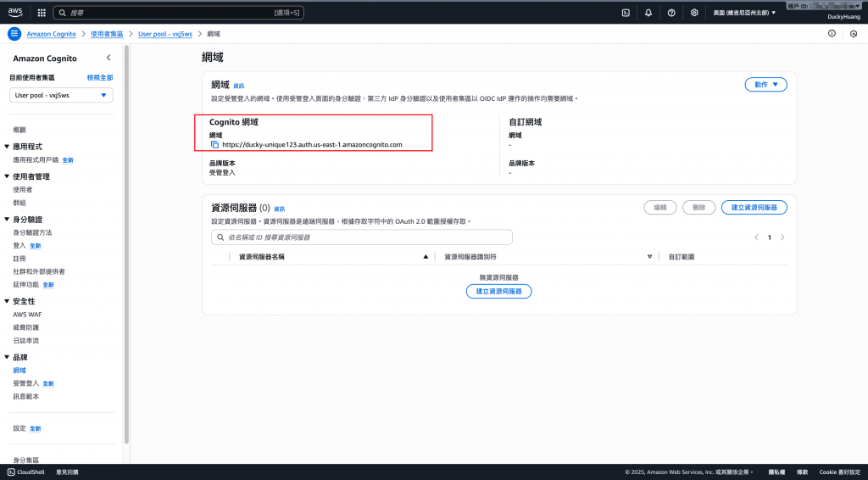Focus the top AWS search box
The width and height of the screenshot is (868, 480).
coord(178,13)
